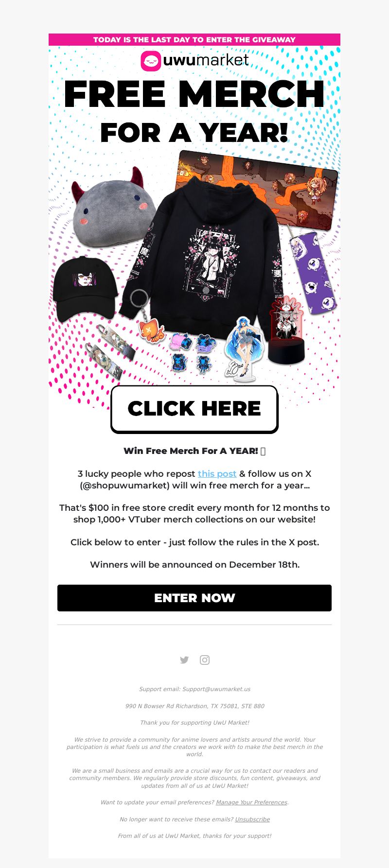Click the ENTER NOW button
The image size is (389, 868).
tap(194, 598)
